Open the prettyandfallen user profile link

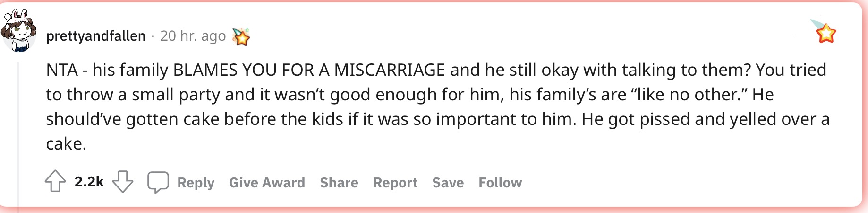click(x=96, y=36)
